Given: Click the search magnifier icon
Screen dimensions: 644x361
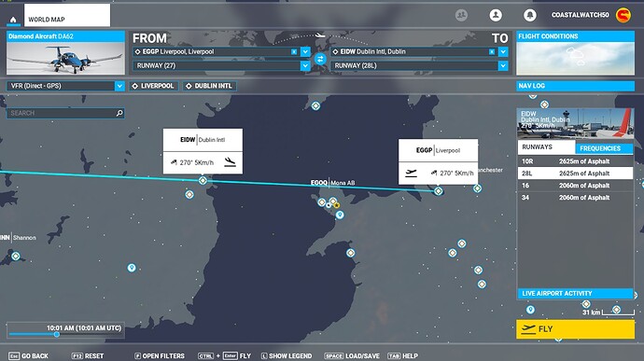Looking at the screenshot, I should (119, 113).
